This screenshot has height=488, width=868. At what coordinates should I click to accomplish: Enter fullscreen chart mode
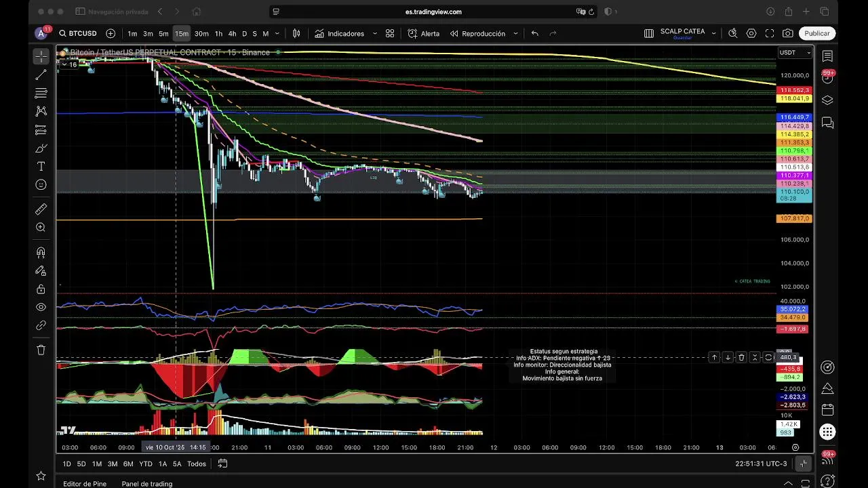pyautogui.click(x=770, y=33)
